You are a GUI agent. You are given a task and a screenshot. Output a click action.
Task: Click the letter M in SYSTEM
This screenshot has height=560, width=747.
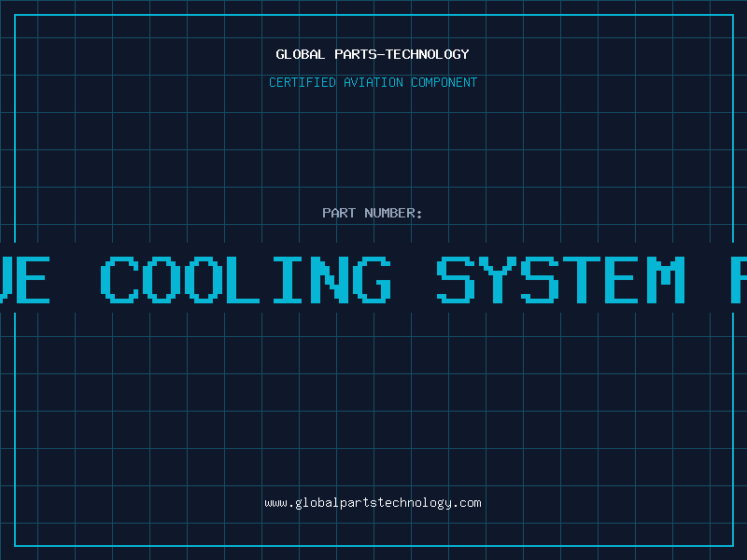click(x=666, y=280)
